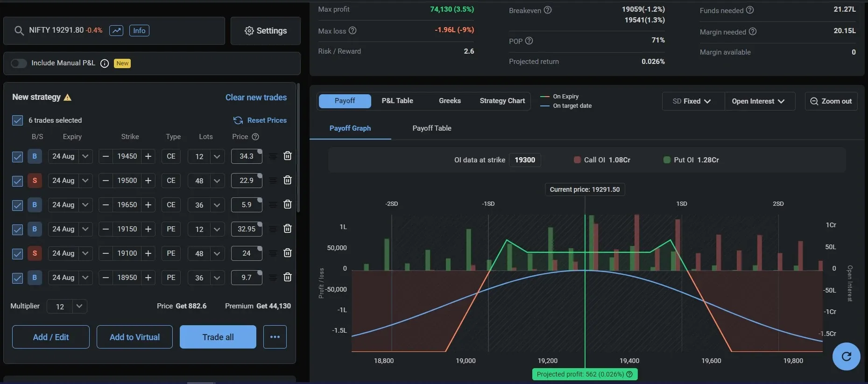Click the drag handle on 19100 PE row
Viewport: 868px width, 384px height.
click(273, 253)
